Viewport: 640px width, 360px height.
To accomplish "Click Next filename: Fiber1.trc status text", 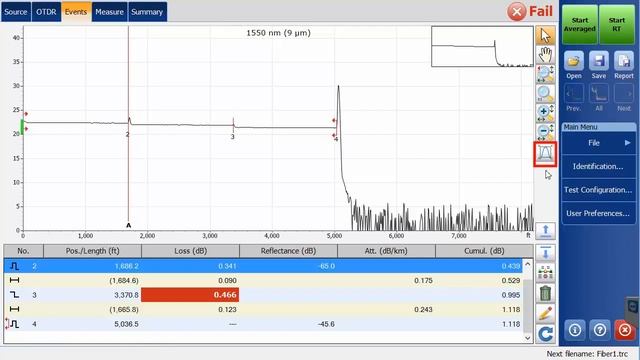I will (587, 354).
